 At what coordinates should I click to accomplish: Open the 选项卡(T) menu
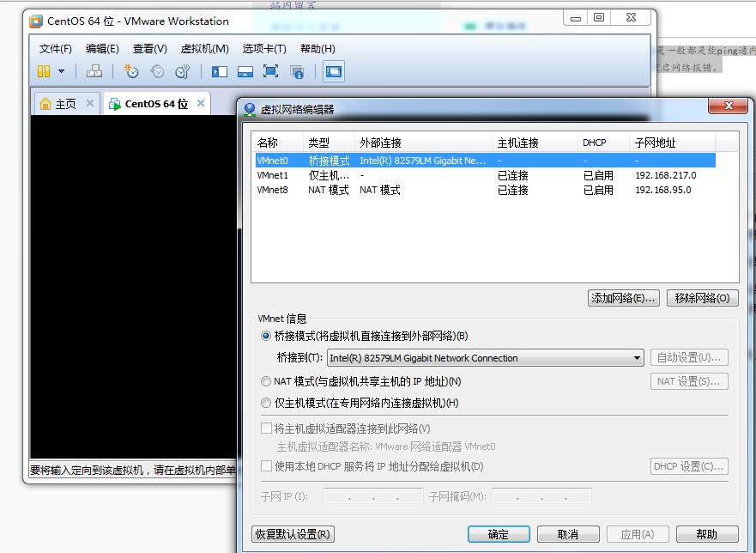pos(264,49)
